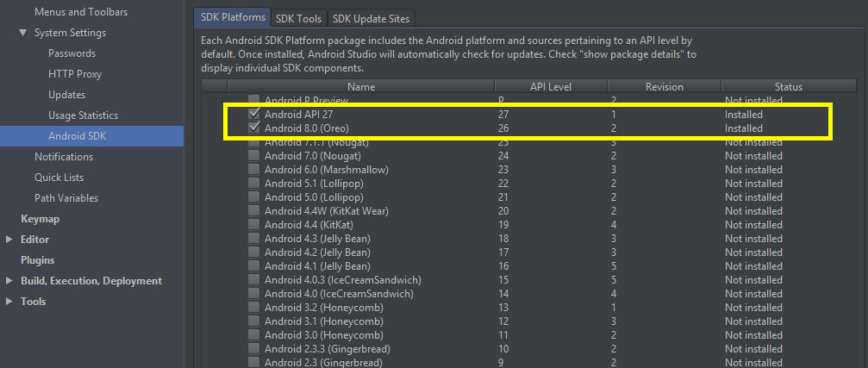Click the Status column header

pos(788,87)
